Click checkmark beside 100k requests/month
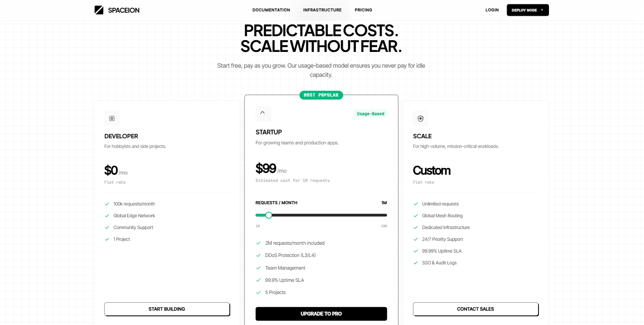644x325 pixels. coord(107,204)
